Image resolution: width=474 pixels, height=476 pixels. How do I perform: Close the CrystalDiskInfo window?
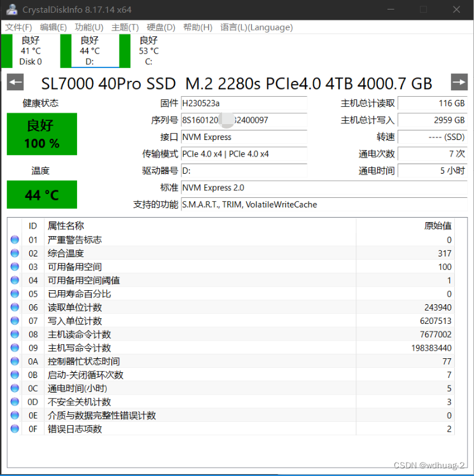point(456,10)
